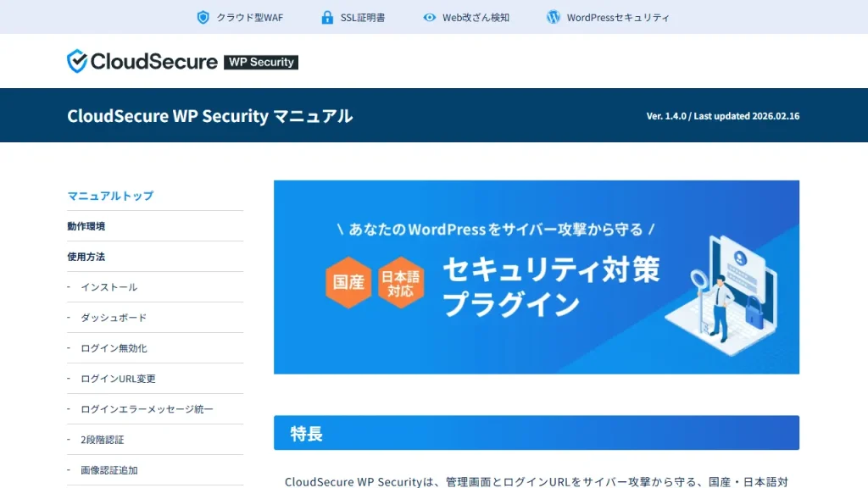Viewport: 868px width, 488px height.
Task: Click the Web tampering detection eye icon
Action: [x=429, y=17]
